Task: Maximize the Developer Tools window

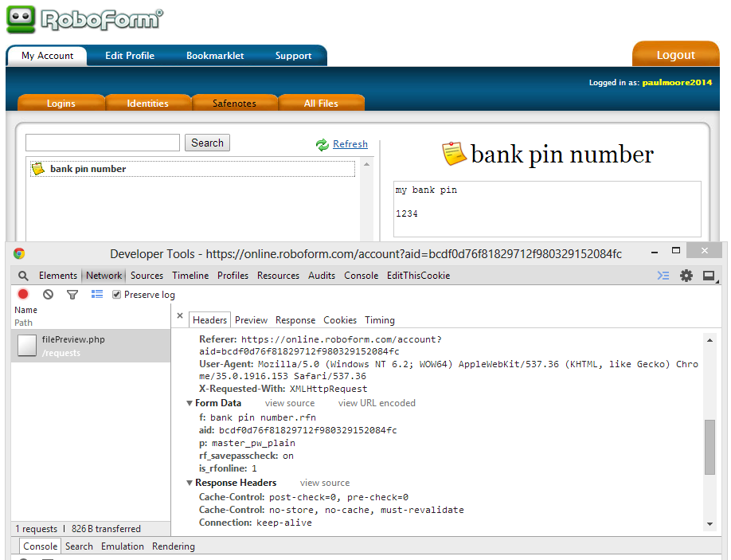Action: [x=676, y=250]
